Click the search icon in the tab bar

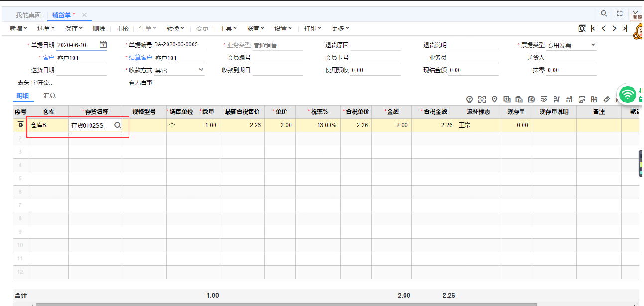[x=604, y=14]
